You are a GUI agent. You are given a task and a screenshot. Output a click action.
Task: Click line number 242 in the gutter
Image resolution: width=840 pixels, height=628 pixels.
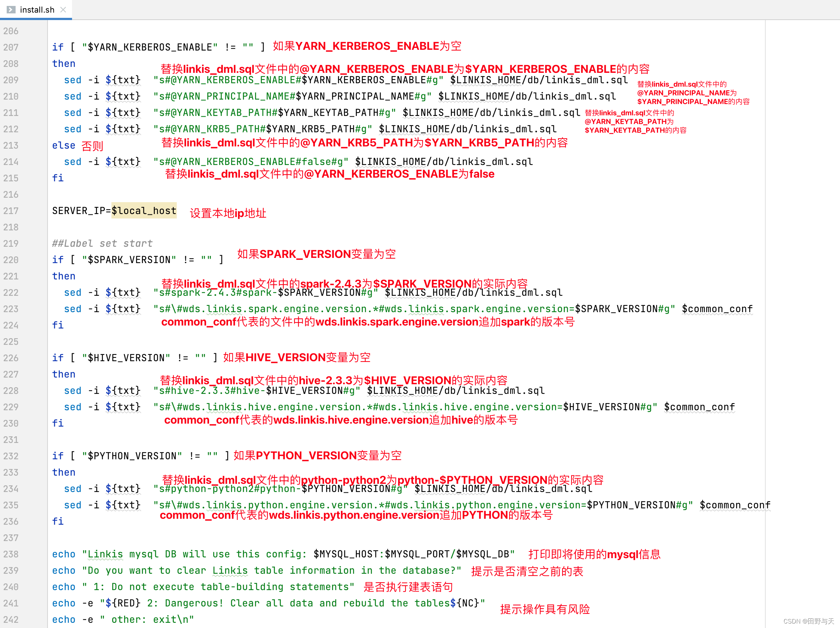point(11,619)
